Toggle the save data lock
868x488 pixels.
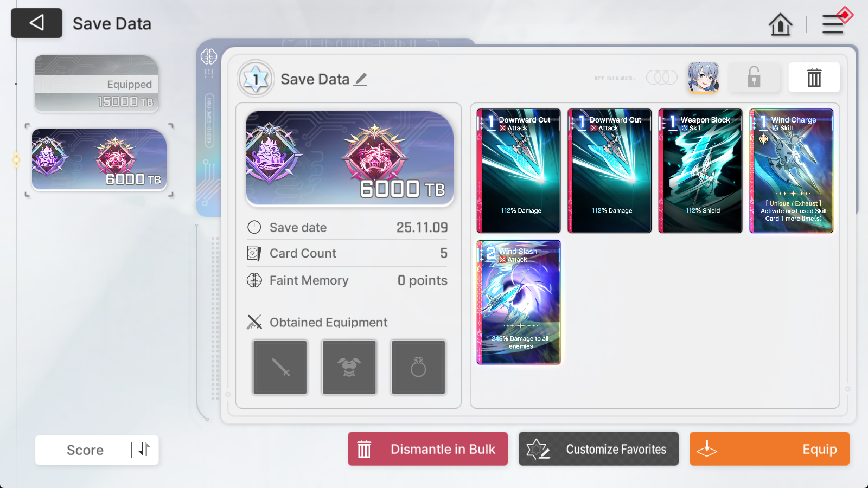point(754,77)
